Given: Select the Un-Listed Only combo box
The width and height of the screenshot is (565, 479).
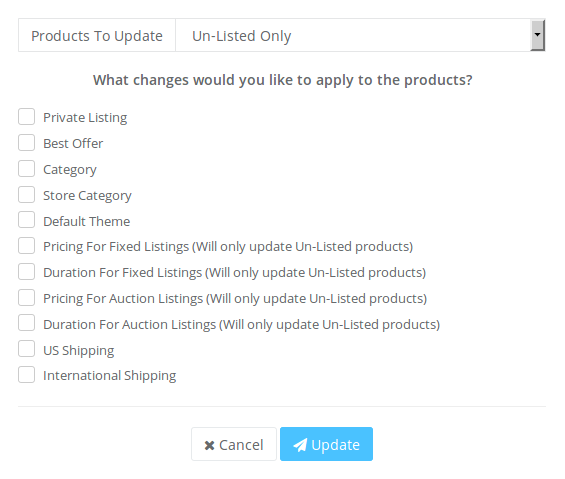Looking at the screenshot, I should pos(360,35).
